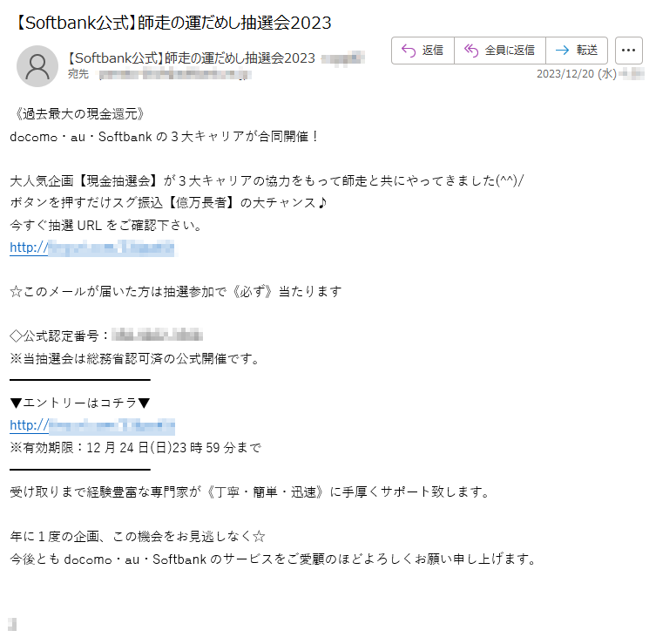The width and height of the screenshot is (649, 644).
Task: Open the three-dots more actions menu
Action: (628, 51)
